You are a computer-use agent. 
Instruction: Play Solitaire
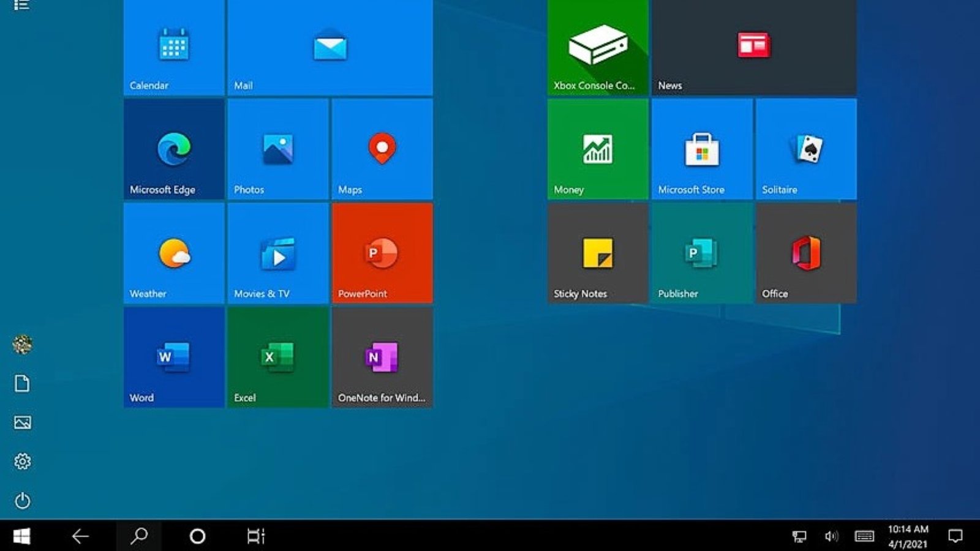click(x=805, y=149)
